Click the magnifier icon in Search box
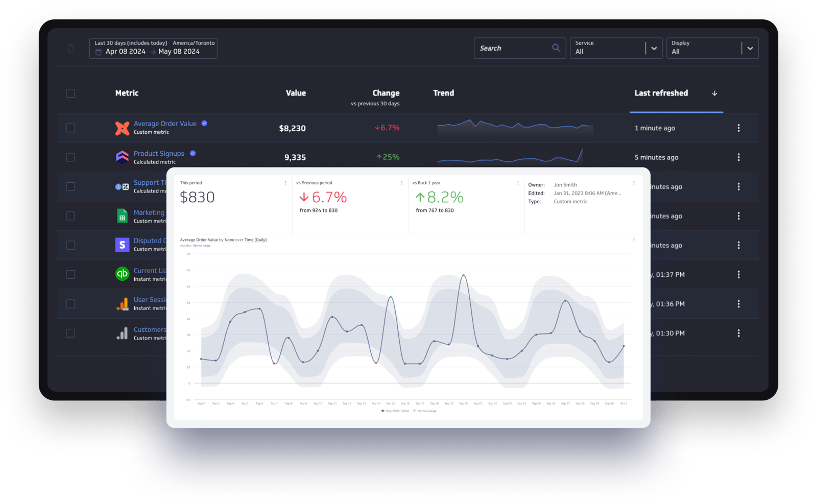 point(556,48)
